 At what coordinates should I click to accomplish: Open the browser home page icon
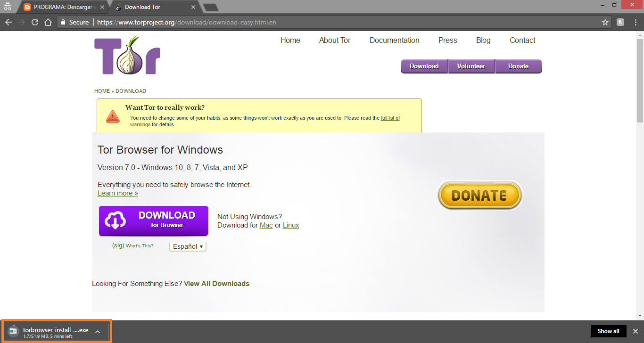48,22
